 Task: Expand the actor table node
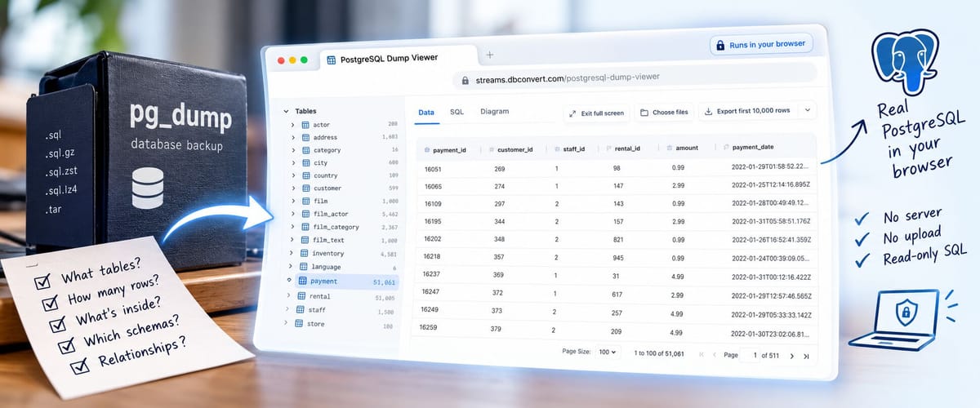[x=293, y=125]
